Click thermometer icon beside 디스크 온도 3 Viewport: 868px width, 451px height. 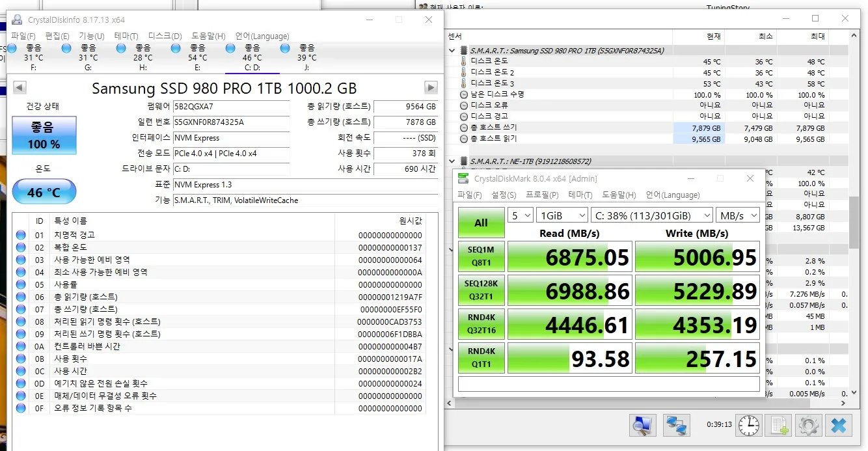click(463, 83)
